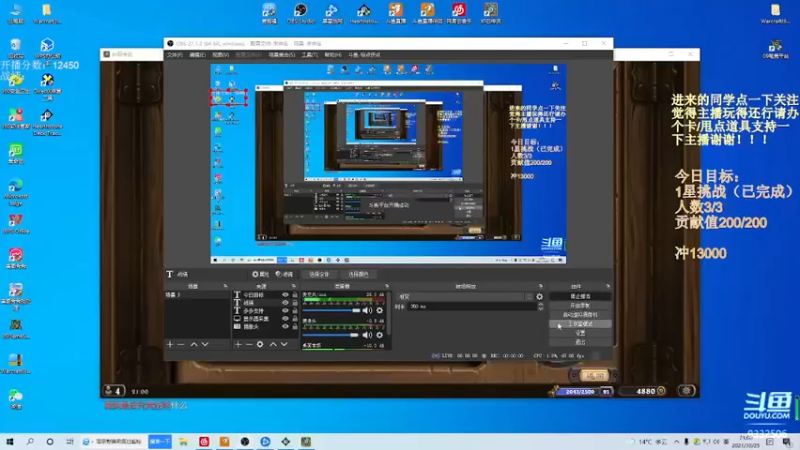The image size is (800, 450).
Task: Open the 滤镜 filters button in source toolbar
Action: [284, 274]
